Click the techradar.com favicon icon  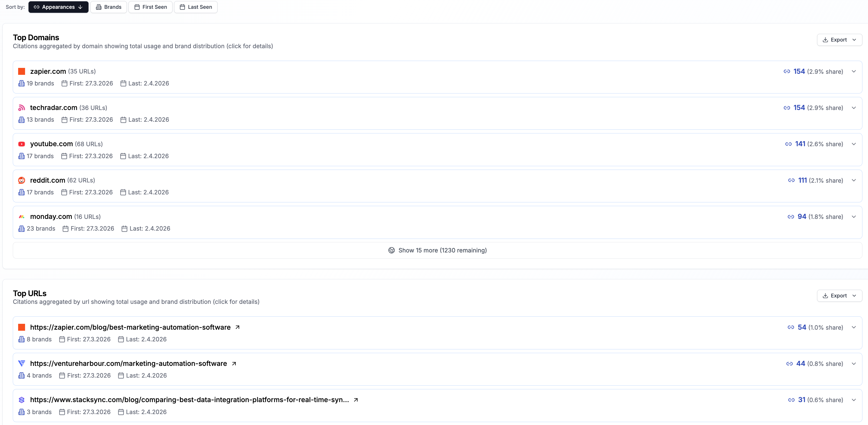(22, 108)
